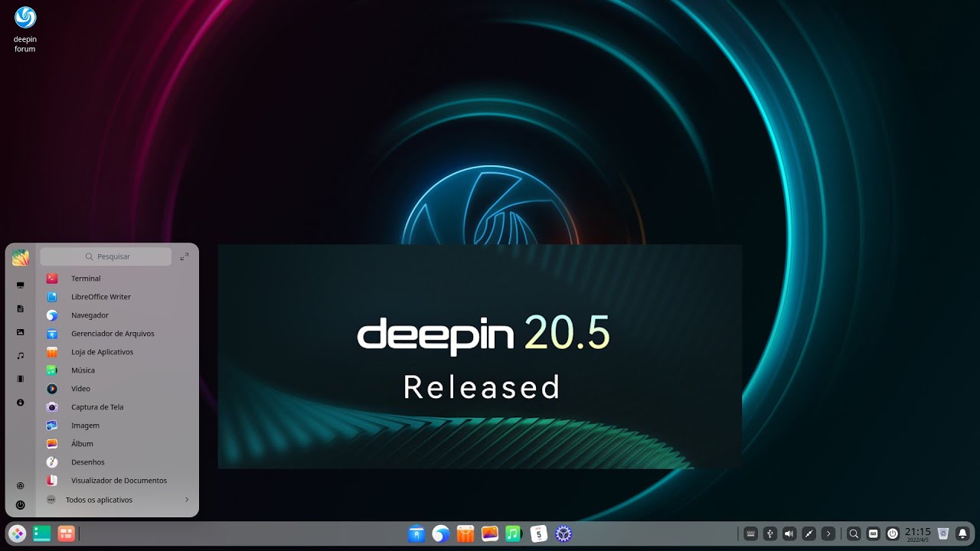
Task: Launch Terminal from the app list
Action: point(117,279)
